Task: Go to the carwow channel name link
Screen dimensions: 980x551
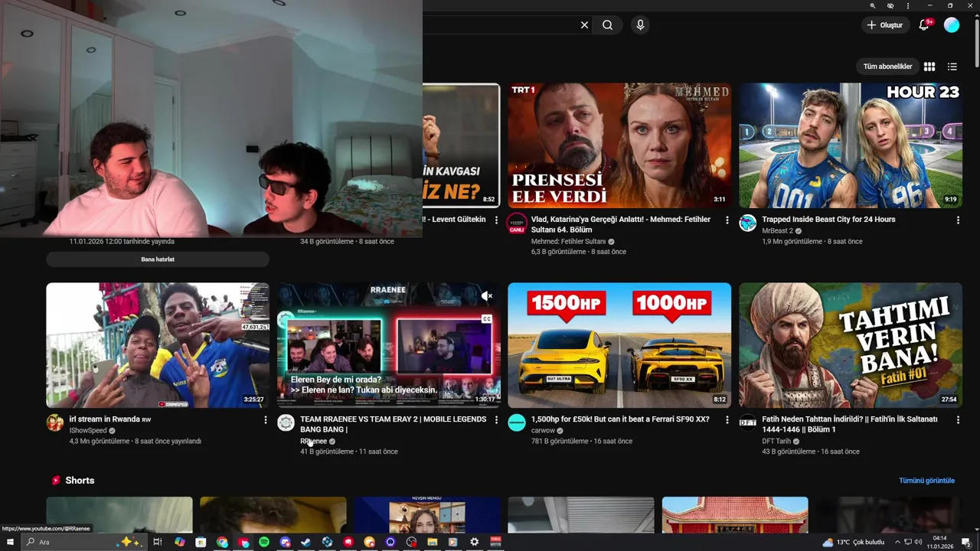Action: (x=543, y=431)
